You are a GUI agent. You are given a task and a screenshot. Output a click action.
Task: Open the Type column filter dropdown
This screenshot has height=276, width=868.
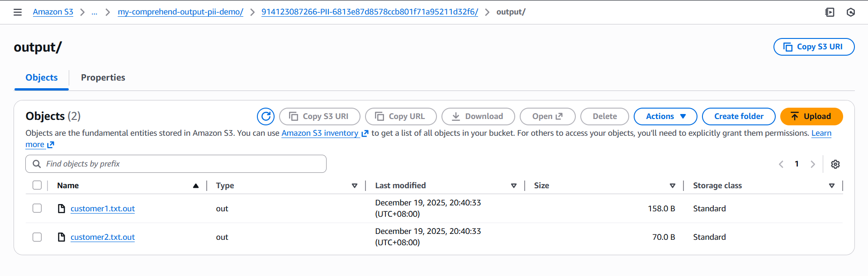pyautogui.click(x=355, y=186)
